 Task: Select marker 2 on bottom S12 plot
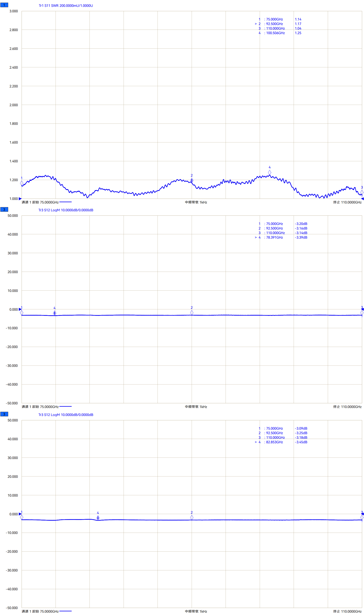tap(191, 517)
